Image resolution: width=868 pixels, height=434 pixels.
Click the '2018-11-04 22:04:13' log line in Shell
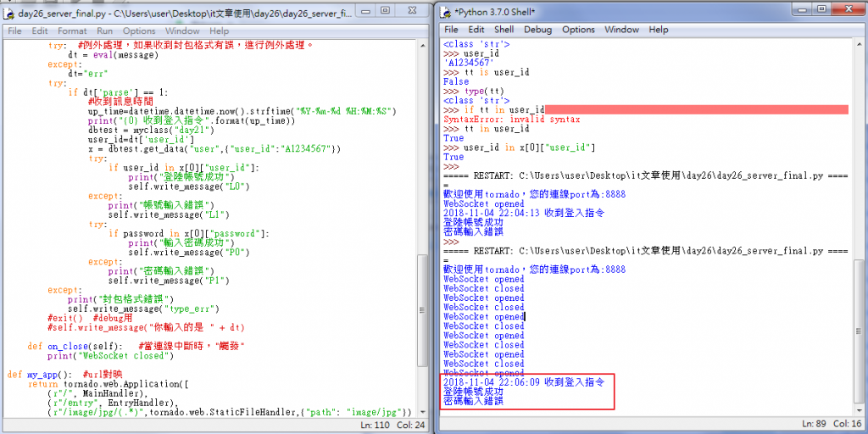(524, 213)
